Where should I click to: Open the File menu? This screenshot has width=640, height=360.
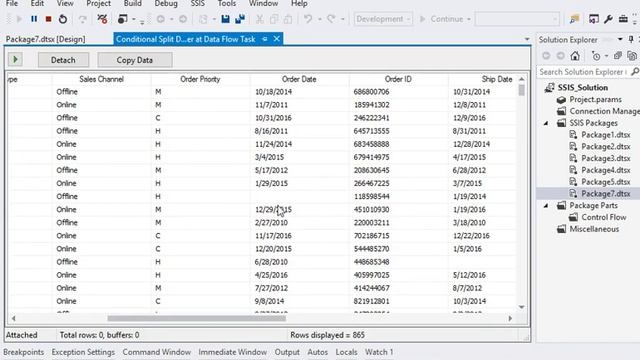12,4
